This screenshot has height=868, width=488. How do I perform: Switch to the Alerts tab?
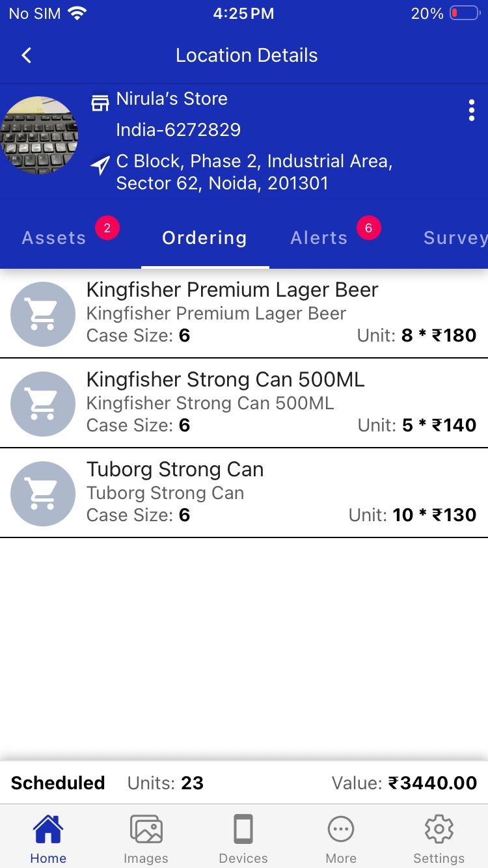point(319,238)
